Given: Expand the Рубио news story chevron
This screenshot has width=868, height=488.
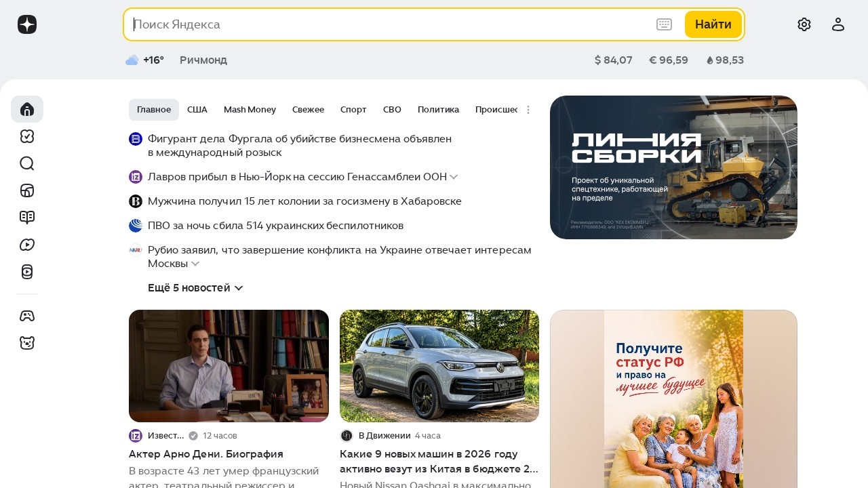Looking at the screenshot, I should (x=195, y=264).
